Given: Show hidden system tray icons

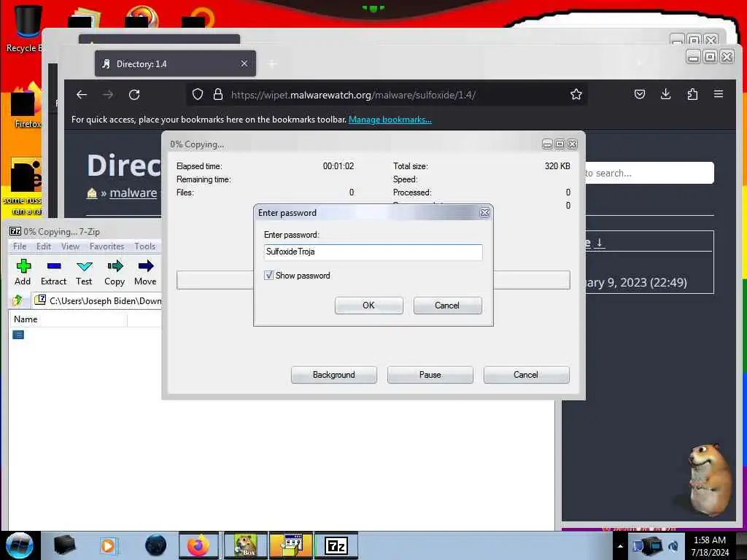Looking at the screenshot, I should [620, 546].
